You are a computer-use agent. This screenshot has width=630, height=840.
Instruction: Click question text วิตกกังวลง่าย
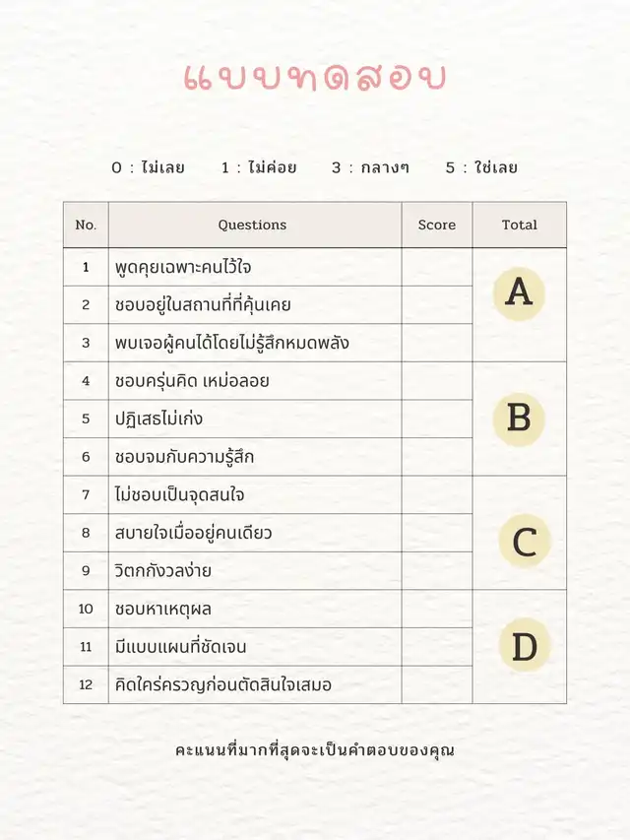pos(162,570)
